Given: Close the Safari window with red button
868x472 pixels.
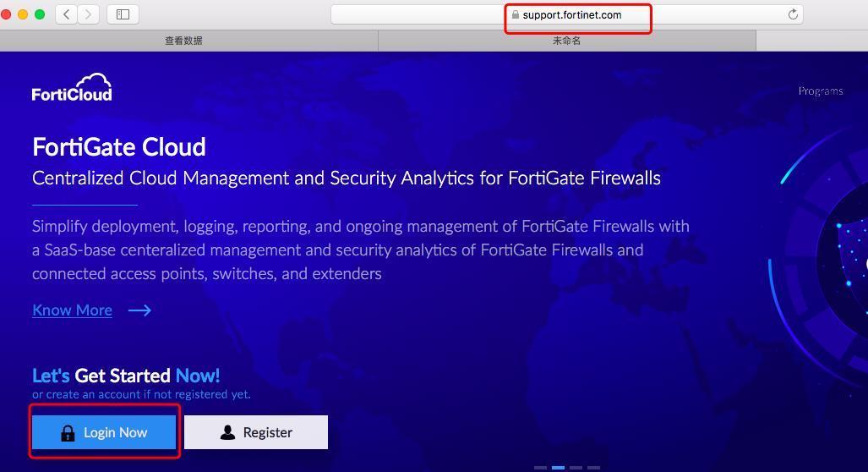Looking at the screenshot, I should tap(6, 14).
